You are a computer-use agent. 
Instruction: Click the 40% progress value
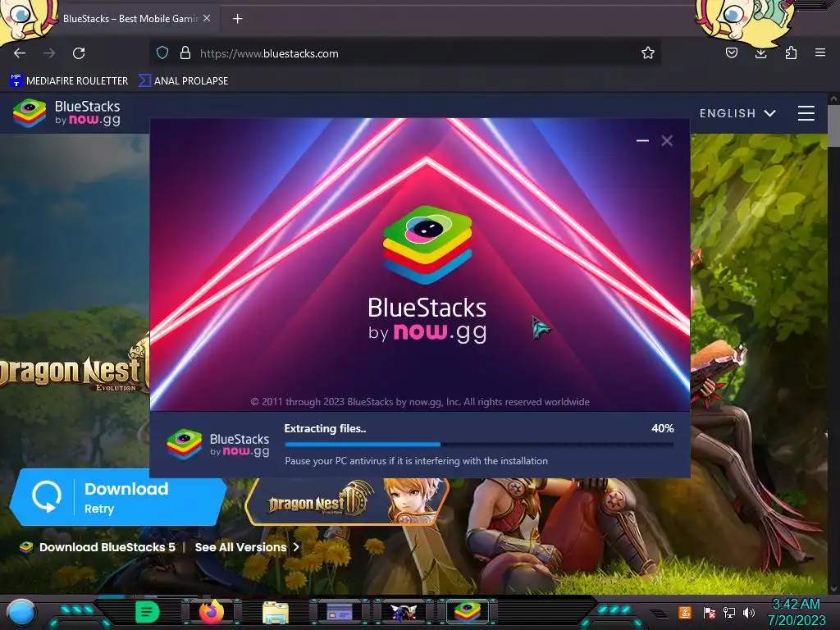coord(662,428)
